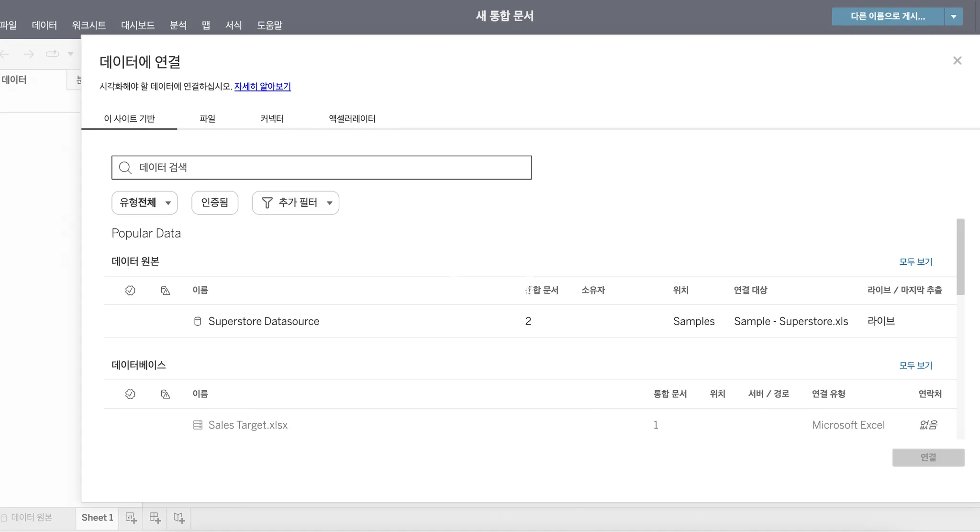Click the certified icon in the data source header
980x532 pixels.
pyautogui.click(x=130, y=290)
